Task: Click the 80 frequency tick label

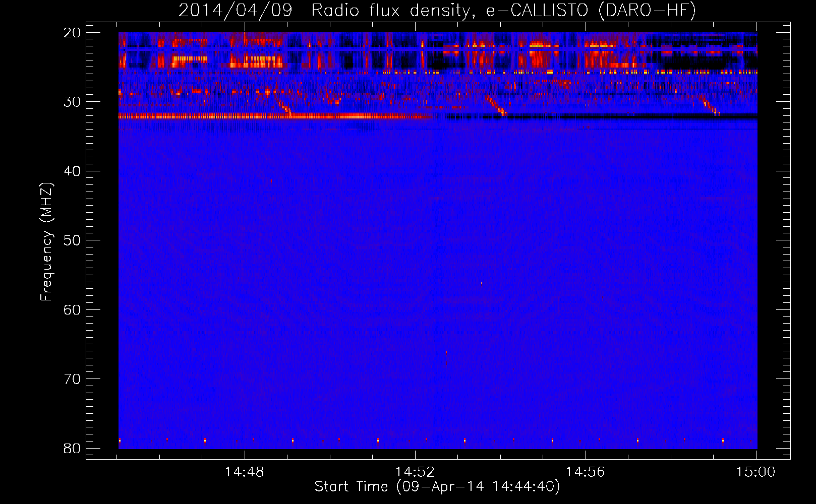Action: pos(72,449)
